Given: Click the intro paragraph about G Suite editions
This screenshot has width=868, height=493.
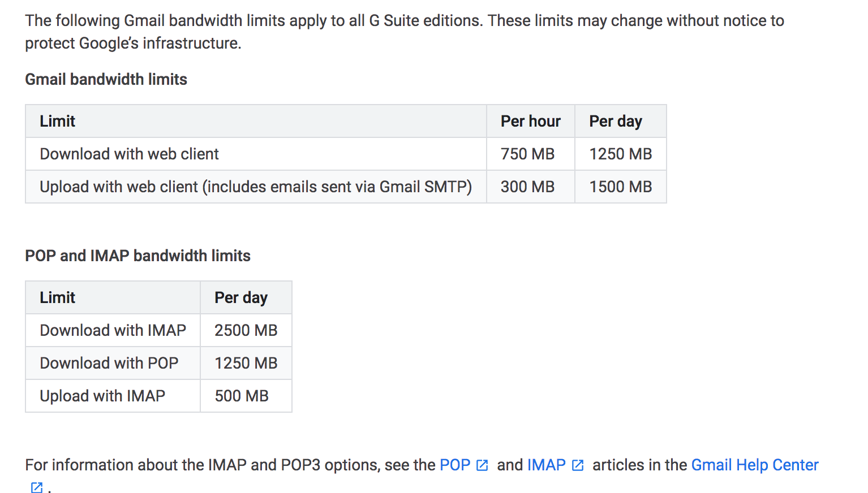Looking at the screenshot, I should (x=405, y=32).
